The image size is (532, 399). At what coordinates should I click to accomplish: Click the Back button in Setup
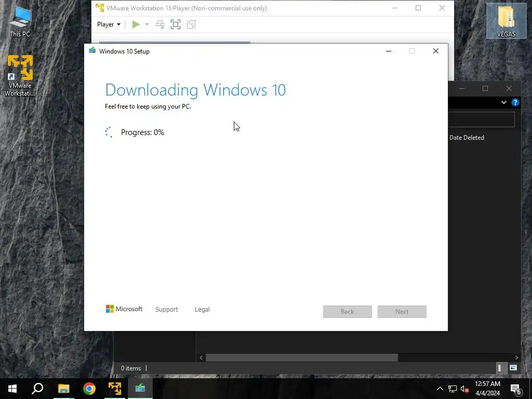tap(348, 312)
